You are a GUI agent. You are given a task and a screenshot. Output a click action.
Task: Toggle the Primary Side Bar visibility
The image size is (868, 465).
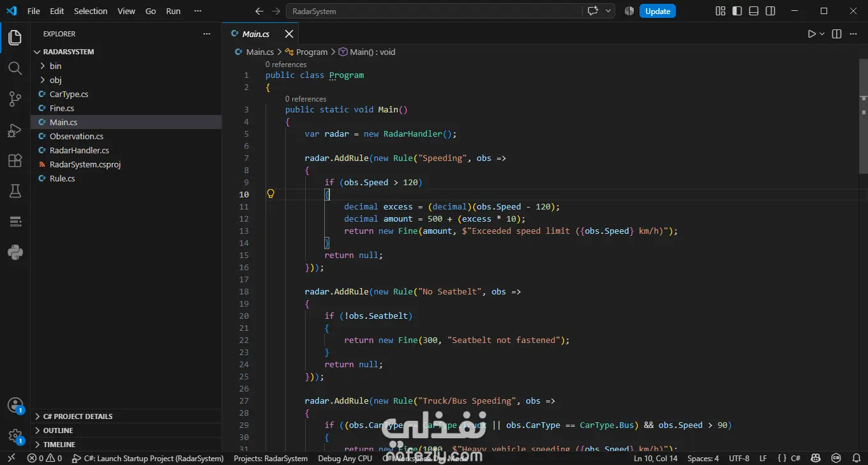point(737,11)
